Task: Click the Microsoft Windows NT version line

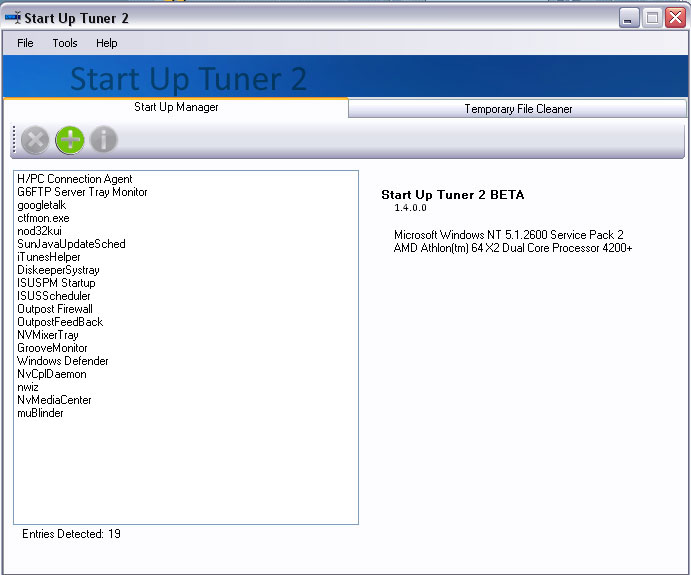Action: coord(509,235)
